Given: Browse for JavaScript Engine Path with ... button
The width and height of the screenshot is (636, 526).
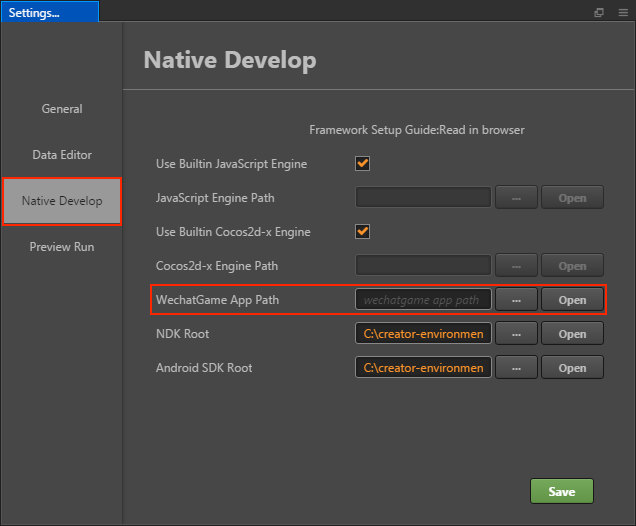Looking at the screenshot, I should (x=516, y=198).
